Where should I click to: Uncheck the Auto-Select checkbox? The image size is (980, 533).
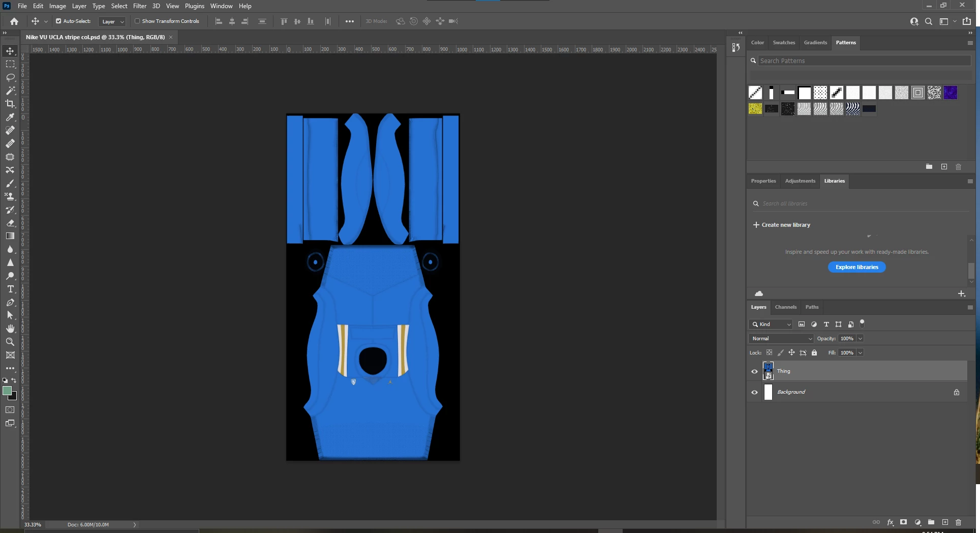coord(58,21)
